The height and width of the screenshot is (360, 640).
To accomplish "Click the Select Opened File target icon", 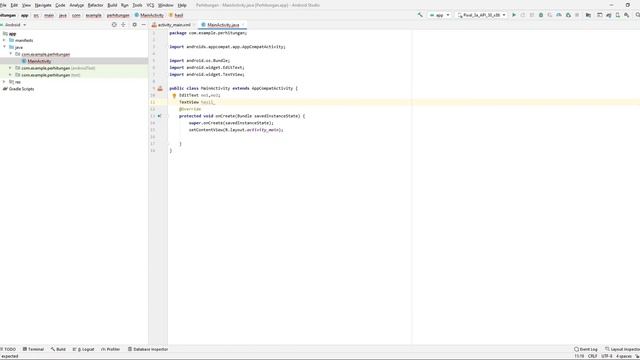I will coord(114,25).
